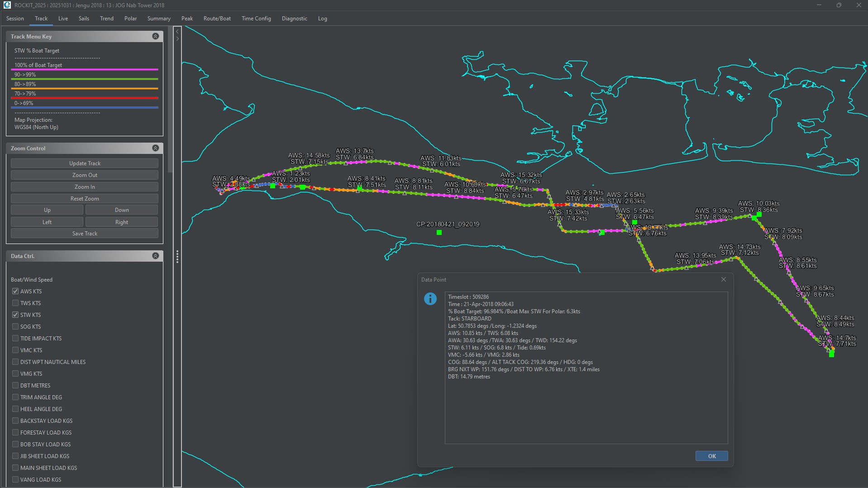Click the green CP:20180421_092019 marker square
This screenshot has height=488, width=868.
click(439, 233)
